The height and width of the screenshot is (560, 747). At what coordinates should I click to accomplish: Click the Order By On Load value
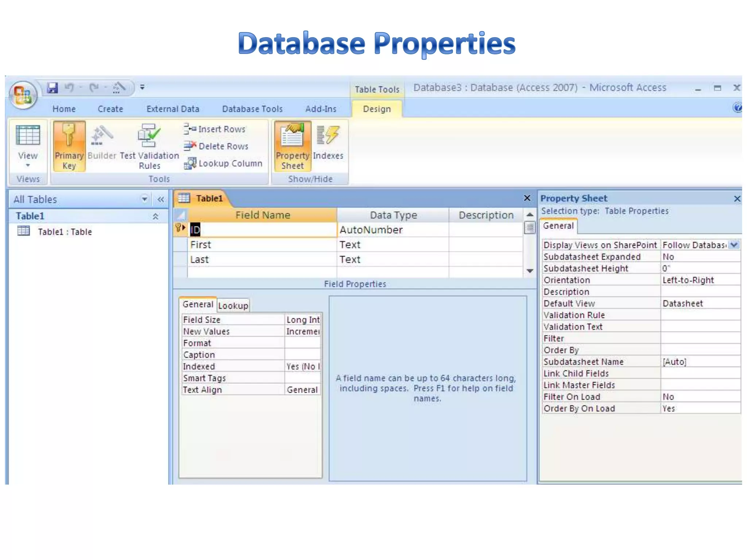tap(700, 408)
